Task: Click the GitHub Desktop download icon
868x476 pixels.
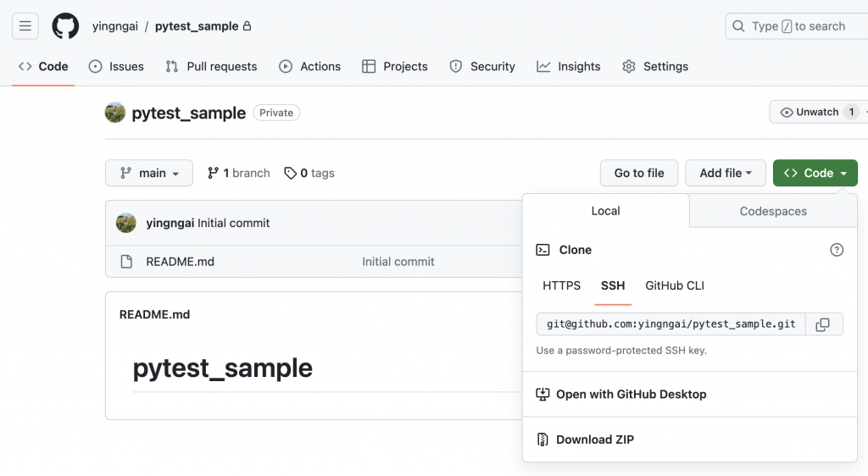Action: (x=542, y=394)
